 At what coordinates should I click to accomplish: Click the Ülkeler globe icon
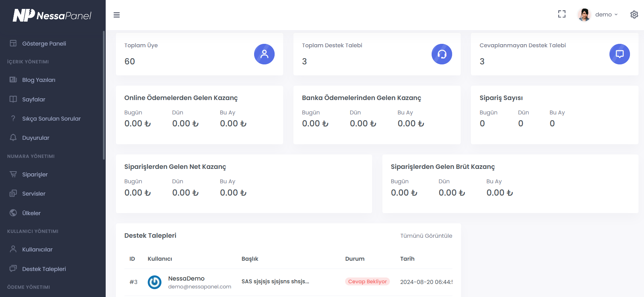[13, 213]
